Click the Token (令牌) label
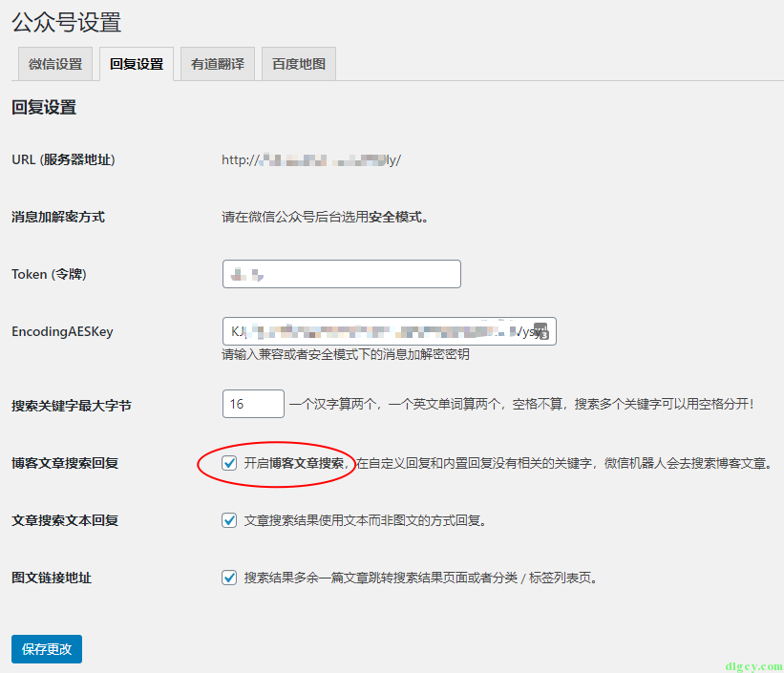 (49, 274)
